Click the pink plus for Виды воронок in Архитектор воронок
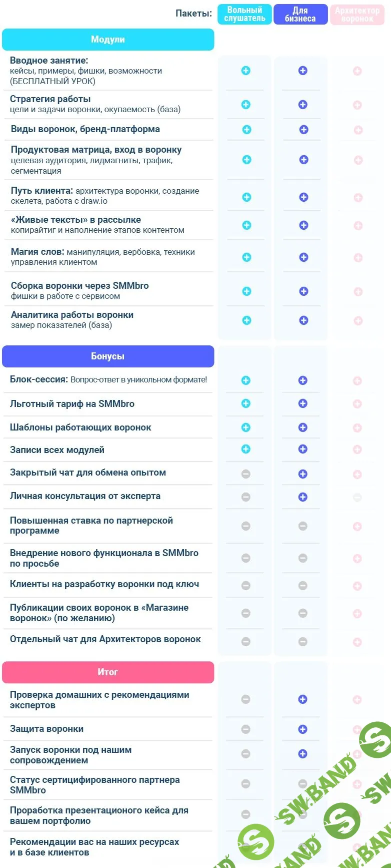 click(357, 129)
